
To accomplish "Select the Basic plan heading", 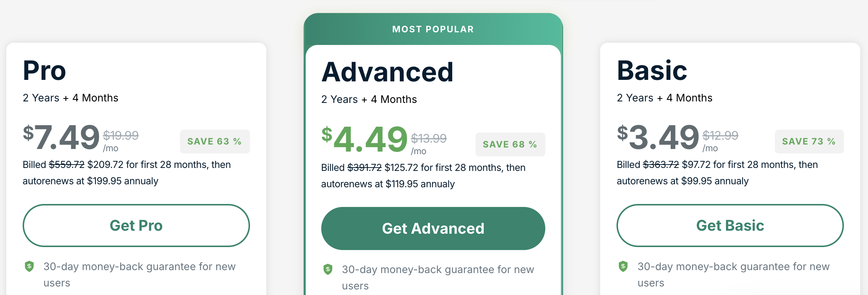I will pos(652,71).
